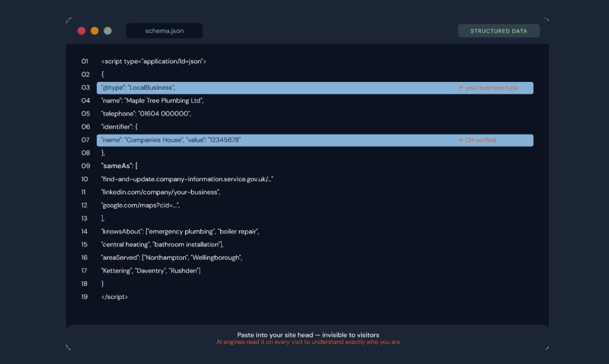
Task: Click the "Maple Tree Plumbing Ltd" name line
Action: tap(152, 101)
